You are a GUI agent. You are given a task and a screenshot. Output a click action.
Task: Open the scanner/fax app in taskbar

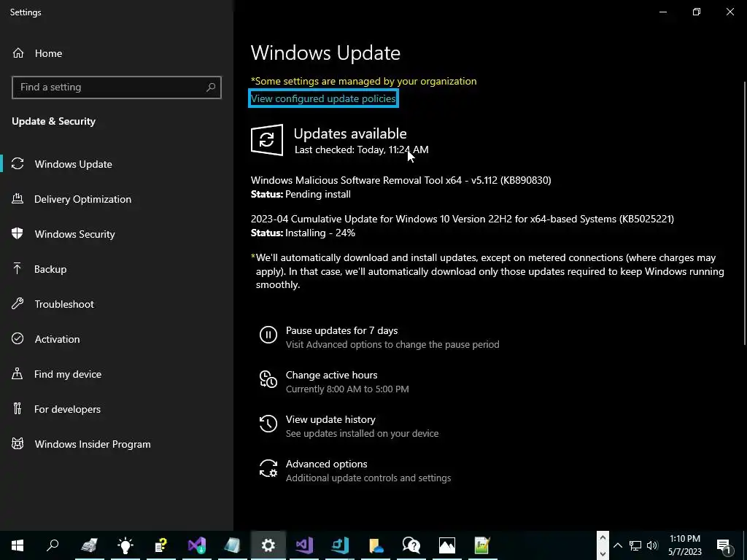[90, 545]
